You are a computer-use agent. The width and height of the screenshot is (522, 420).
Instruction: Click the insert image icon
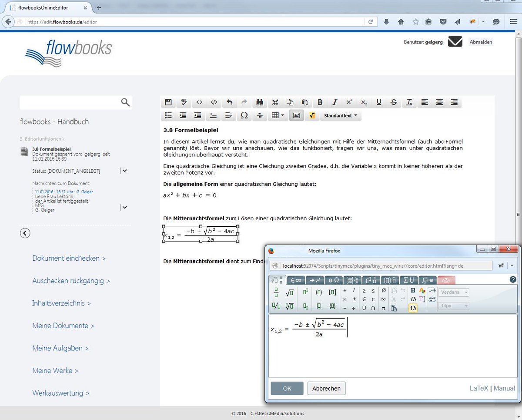coord(296,115)
